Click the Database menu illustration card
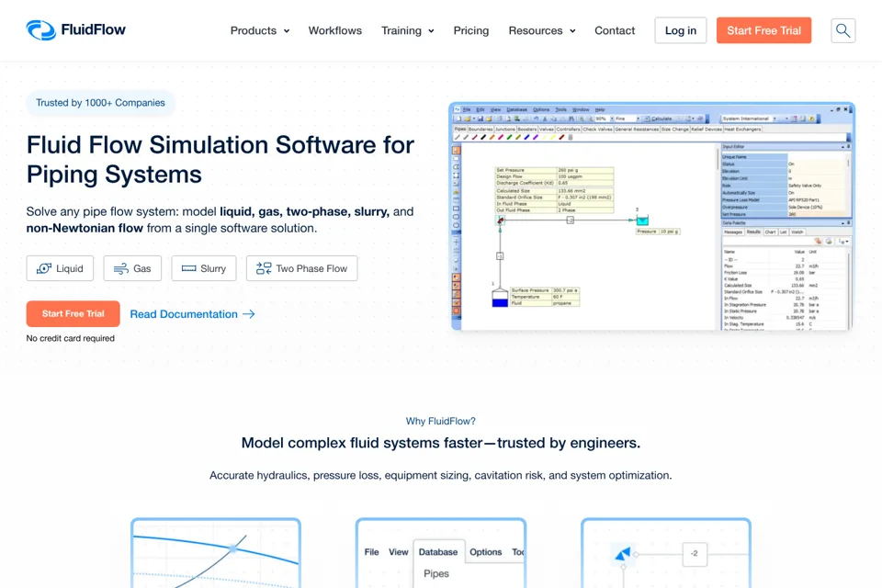This screenshot has height=588, width=882. pyautogui.click(x=441, y=552)
